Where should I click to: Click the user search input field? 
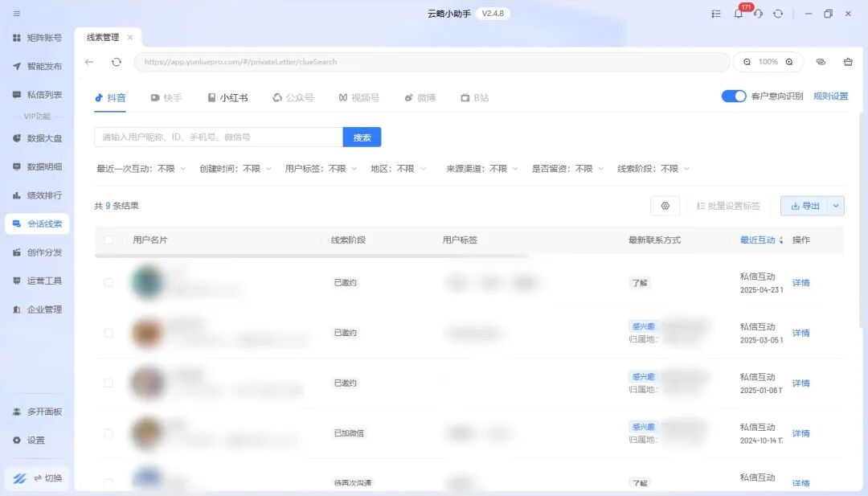218,137
